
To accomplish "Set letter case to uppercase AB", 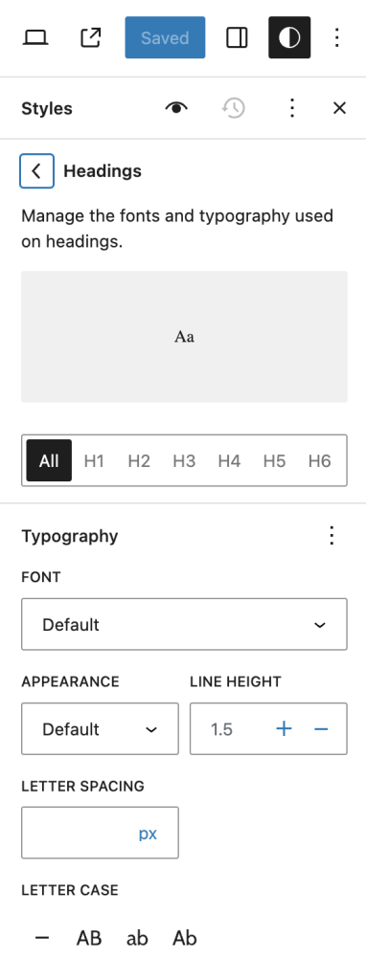I will coord(89,938).
